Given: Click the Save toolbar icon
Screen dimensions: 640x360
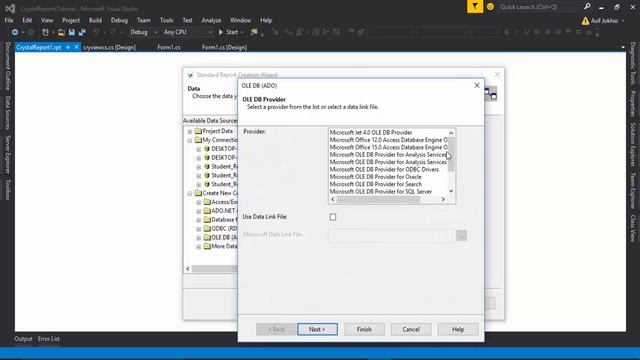Looking at the screenshot, I should tap(71, 32).
